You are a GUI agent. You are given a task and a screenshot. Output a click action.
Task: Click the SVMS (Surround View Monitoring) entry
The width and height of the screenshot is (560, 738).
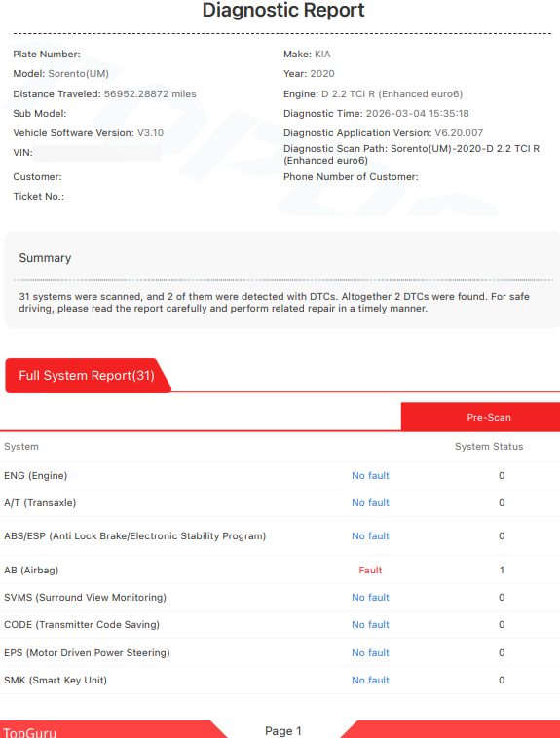(86, 597)
